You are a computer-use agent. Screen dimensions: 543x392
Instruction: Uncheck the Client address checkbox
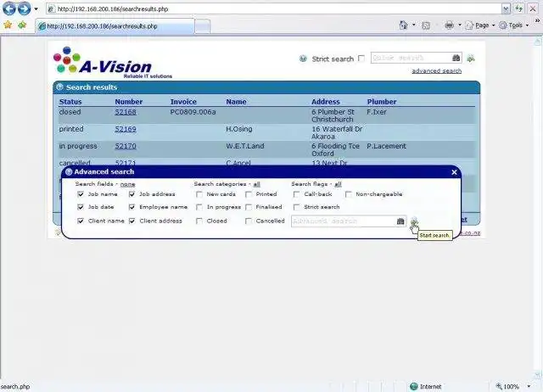click(132, 221)
